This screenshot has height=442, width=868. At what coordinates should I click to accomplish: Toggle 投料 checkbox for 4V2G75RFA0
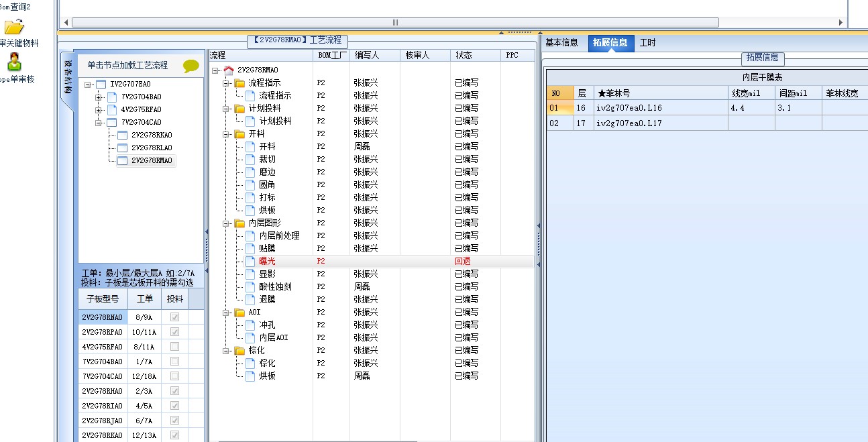click(x=174, y=347)
